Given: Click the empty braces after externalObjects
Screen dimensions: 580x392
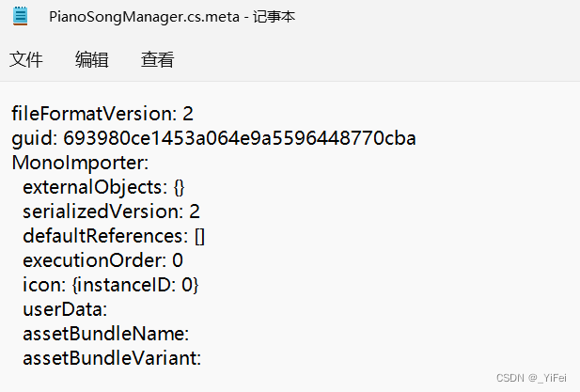Looking at the screenshot, I should coord(180,187).
